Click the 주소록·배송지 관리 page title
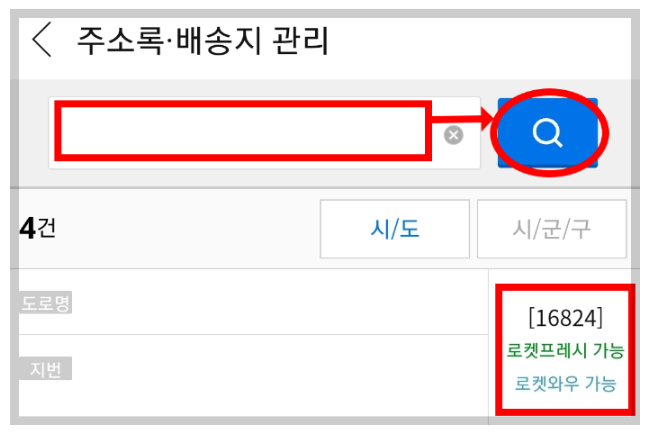Image resolution: width=650 pixels, height=438 pixels. point(203,40)
